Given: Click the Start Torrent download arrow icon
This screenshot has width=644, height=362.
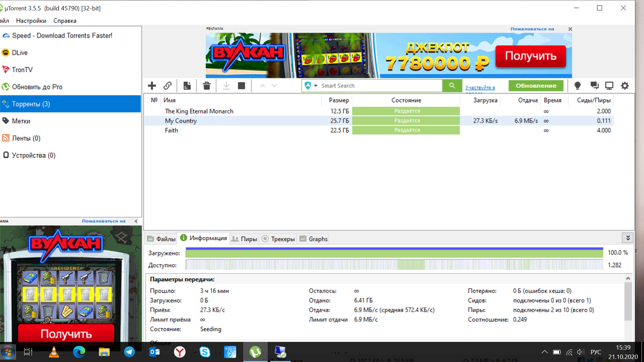Looking at the screenshot, I should click(x=226, y=86).
